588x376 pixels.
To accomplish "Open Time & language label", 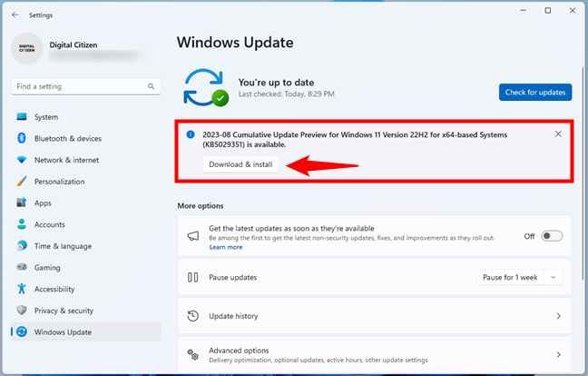I will click(x=63, y=246).
